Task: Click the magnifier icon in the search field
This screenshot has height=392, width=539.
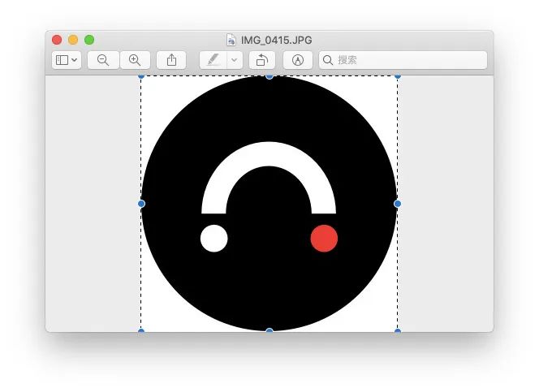Action: pos(328,60)
